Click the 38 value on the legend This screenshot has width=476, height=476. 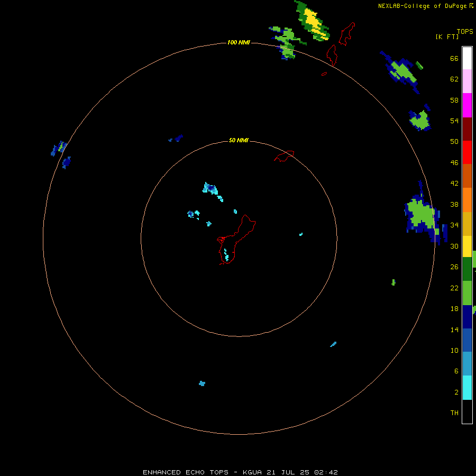(x=454, y=204)
